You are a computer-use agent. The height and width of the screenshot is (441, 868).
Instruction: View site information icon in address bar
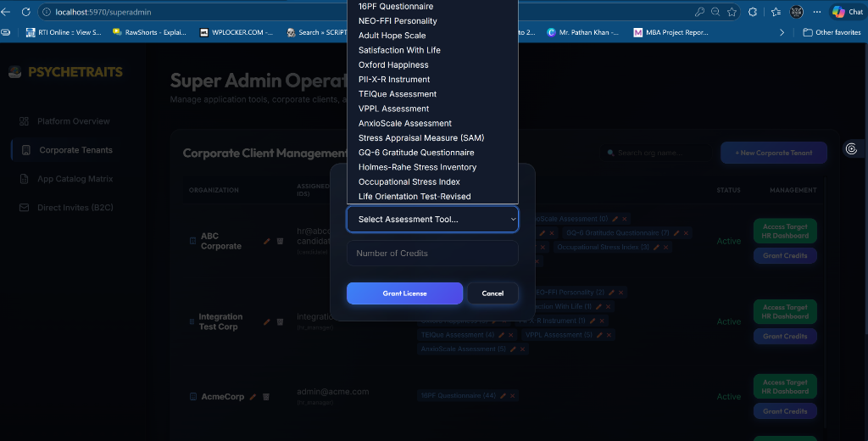[47, 12]
